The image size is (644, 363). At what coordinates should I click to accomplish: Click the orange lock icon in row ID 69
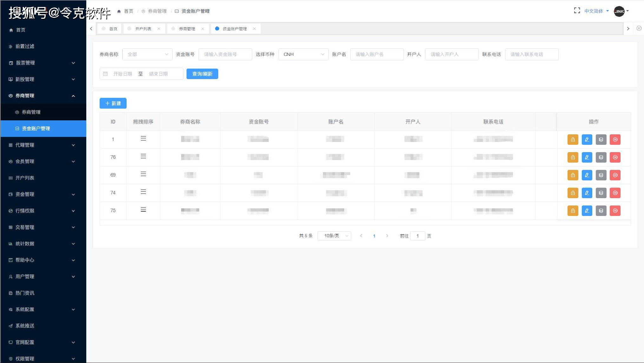tap(573, 175)
